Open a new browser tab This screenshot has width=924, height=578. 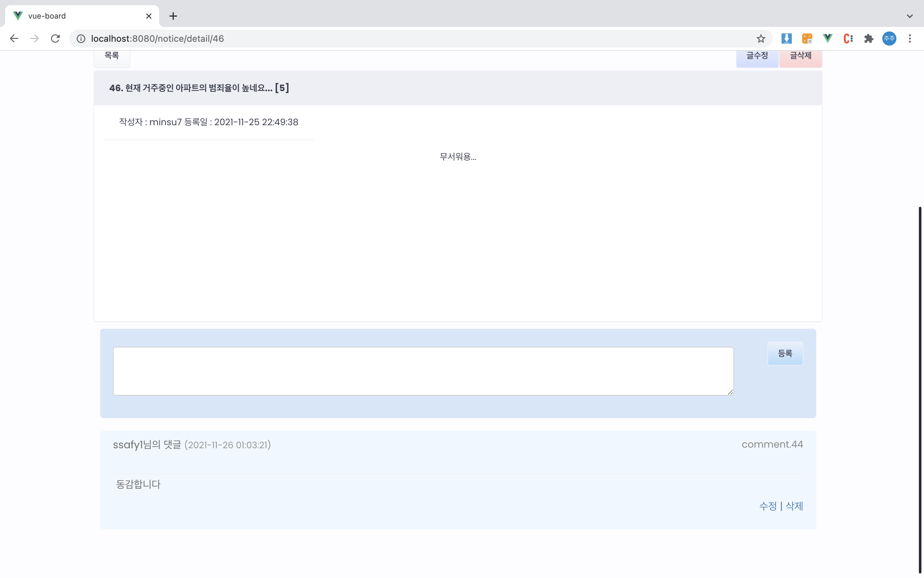[x=173, y=16]
